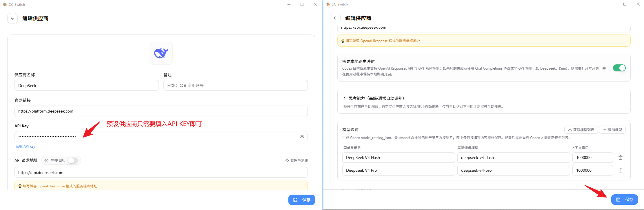Viewport: 644px width, 210px height.
Task: Click 添加模型 button
Action: coord(612,130)
